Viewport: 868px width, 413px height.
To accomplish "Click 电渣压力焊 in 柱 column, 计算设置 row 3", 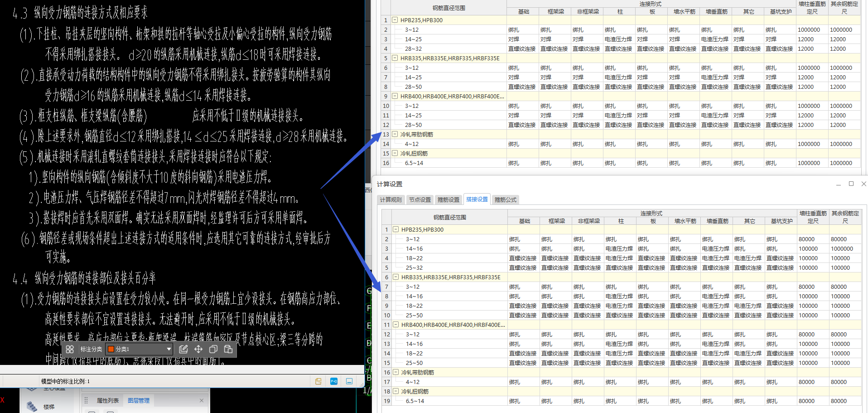I will coord(619,248).
